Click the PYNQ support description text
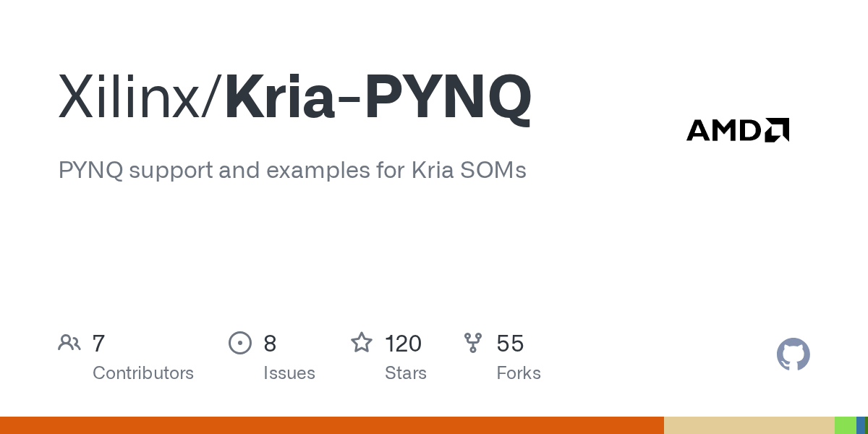The height and width of the screenshot is (434, 868). pos(292,171)
